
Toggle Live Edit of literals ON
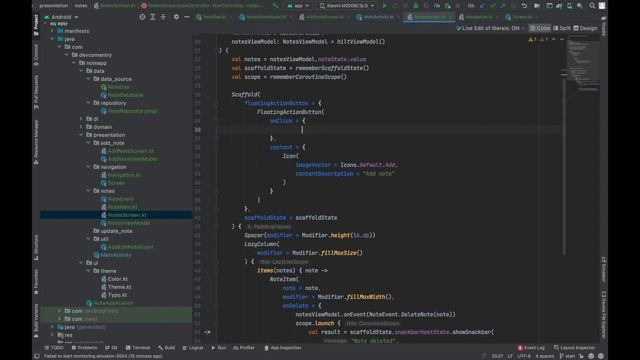[x=490, y=28]
